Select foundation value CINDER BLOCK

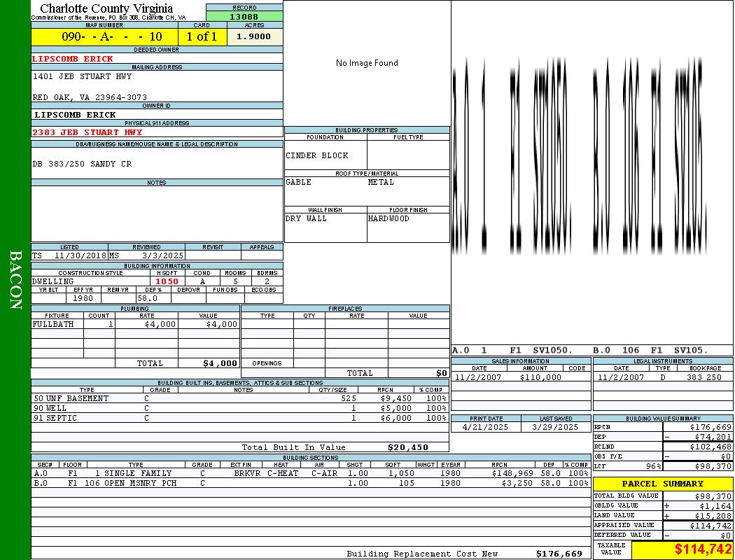(317, 155)
